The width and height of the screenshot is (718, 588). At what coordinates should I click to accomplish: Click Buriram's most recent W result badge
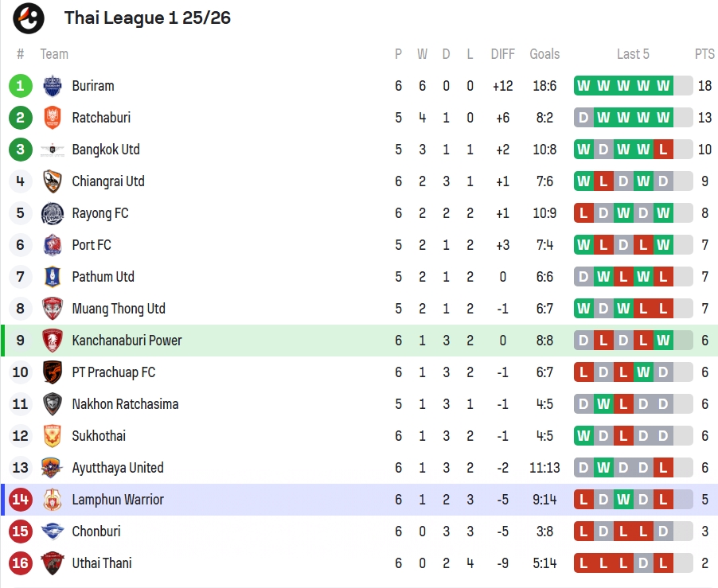point(663,86)
